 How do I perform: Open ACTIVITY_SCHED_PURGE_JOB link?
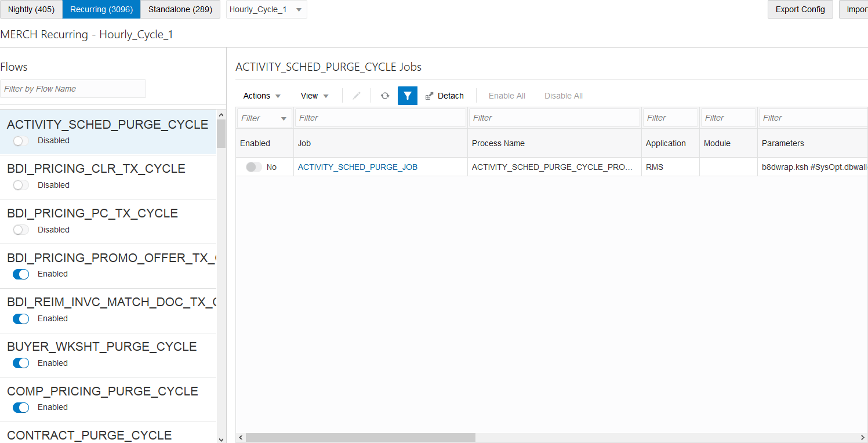[x=358, y=167]
